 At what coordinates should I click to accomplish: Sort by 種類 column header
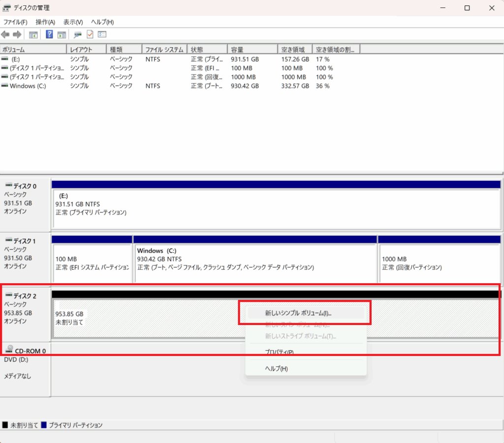point(124,50)
